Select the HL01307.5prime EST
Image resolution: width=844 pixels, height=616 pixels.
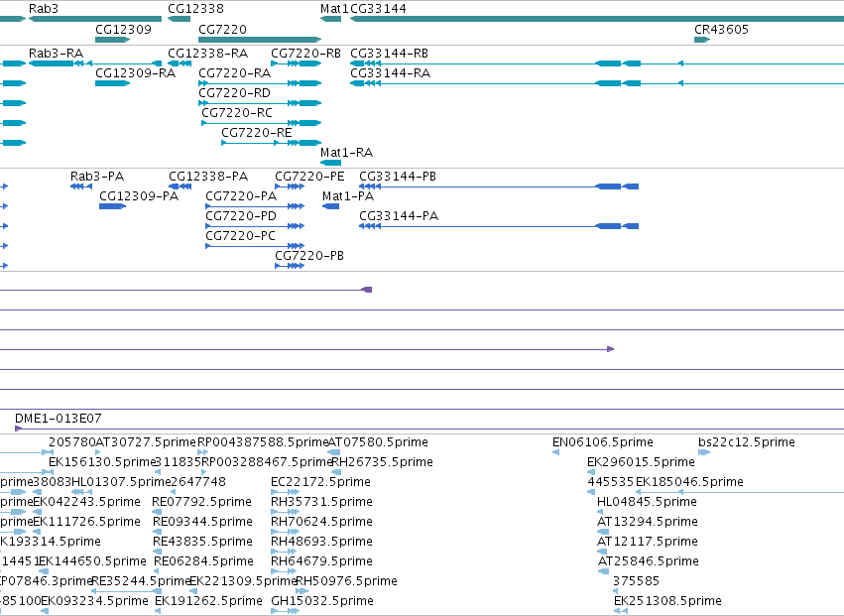81,492
